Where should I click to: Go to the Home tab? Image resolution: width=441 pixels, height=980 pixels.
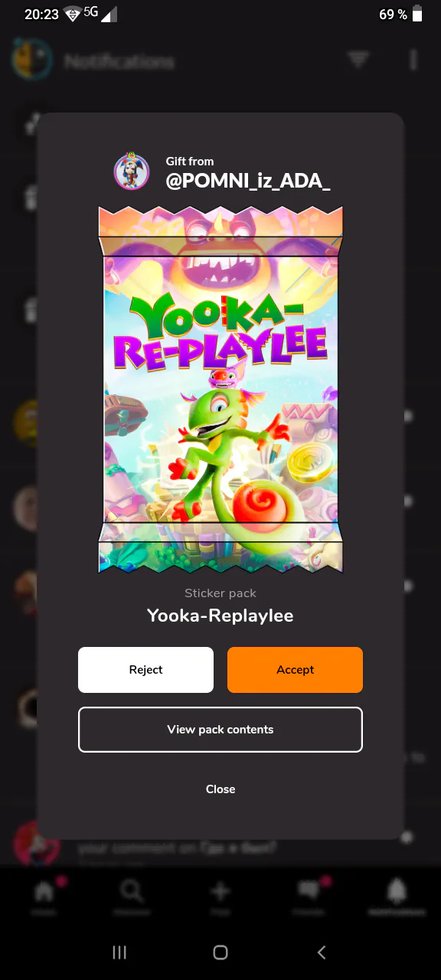(44, 893)
